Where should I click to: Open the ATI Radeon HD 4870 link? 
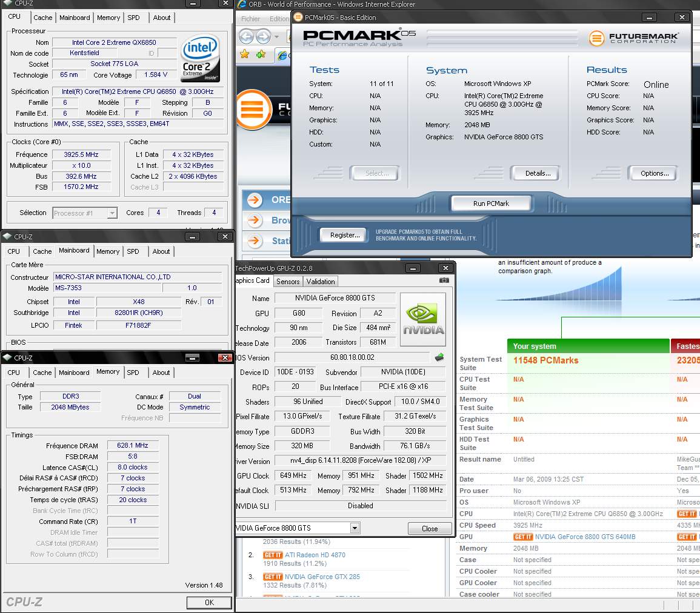point(315,555)
